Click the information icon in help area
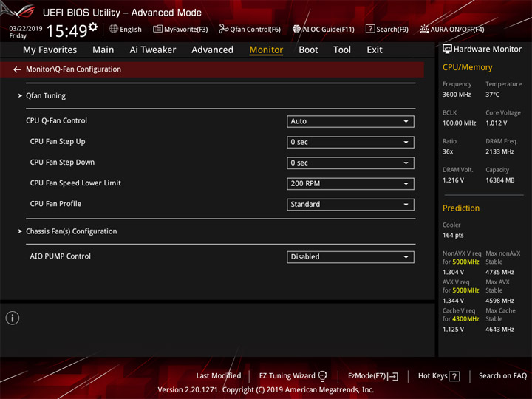The width and height of the screenshot is (532, 399). [x=13, y=318]
